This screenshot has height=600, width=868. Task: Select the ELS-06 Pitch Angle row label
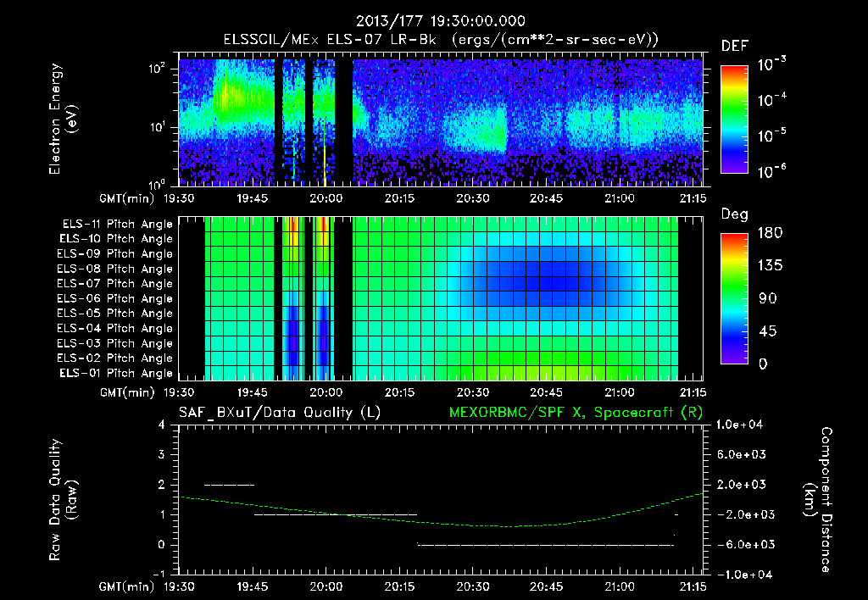tap(114, 298)
